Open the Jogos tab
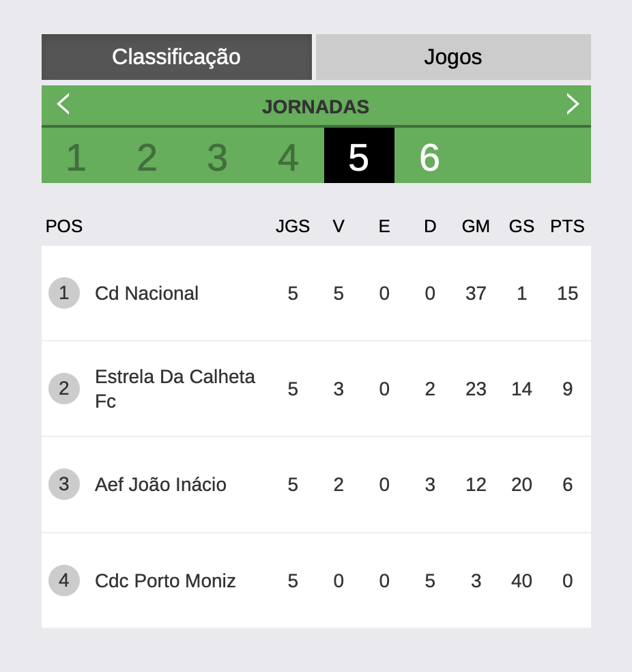This screenshot has width=632, height=672. pos(453,57)
